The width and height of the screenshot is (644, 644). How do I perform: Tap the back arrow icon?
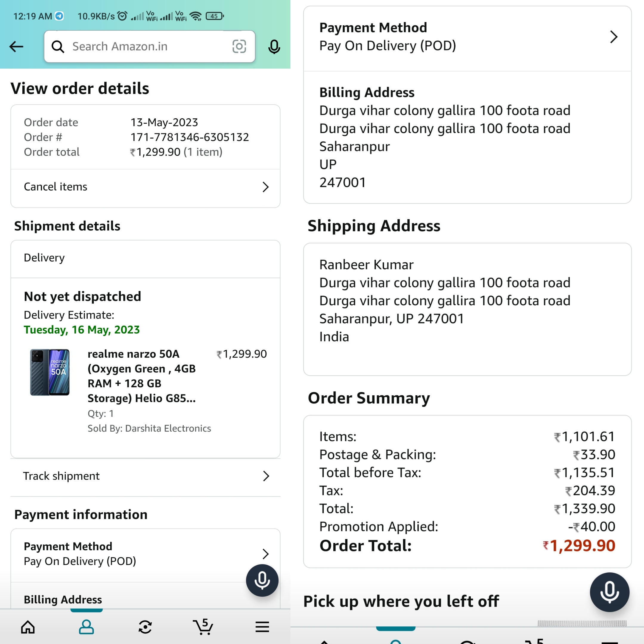pyautogui.click(x=16, y=47)
